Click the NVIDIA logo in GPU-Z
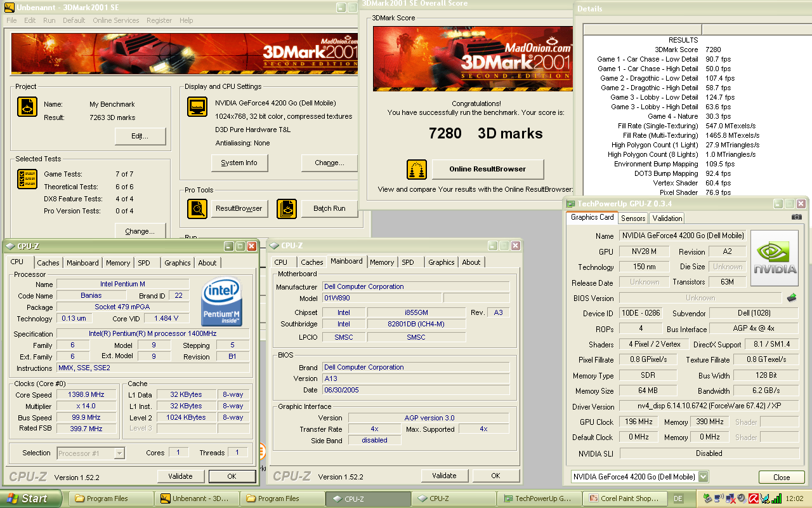Screen dimensions: 812x508 (774, 257)
